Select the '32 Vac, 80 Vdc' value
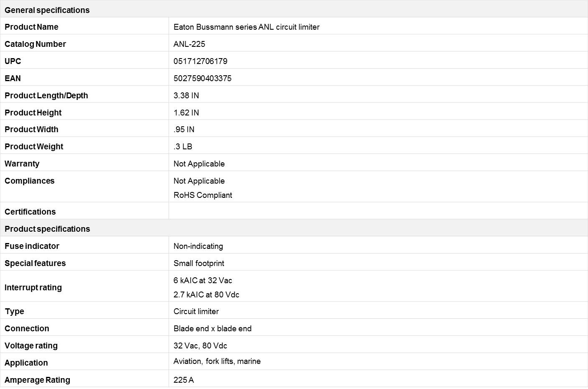Image resolution: width=588 pixels, height=389 pixels. 200,345
